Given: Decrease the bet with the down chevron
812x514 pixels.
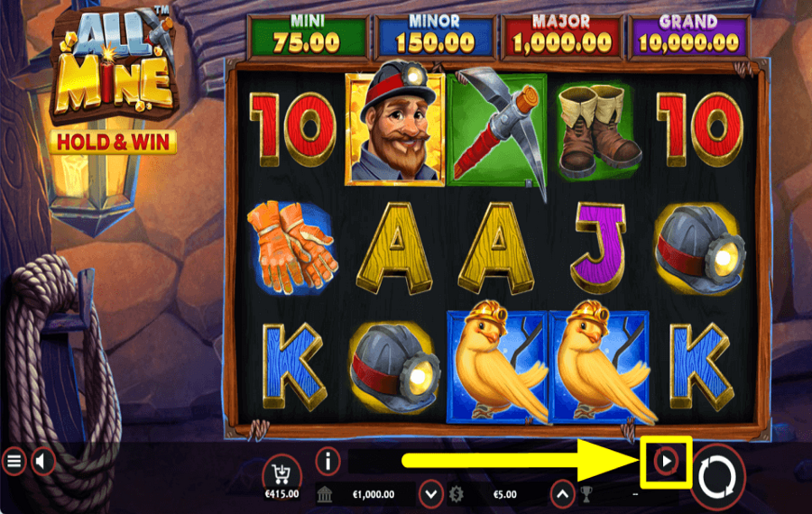Looking at the screenshot, I should point(431,494).
